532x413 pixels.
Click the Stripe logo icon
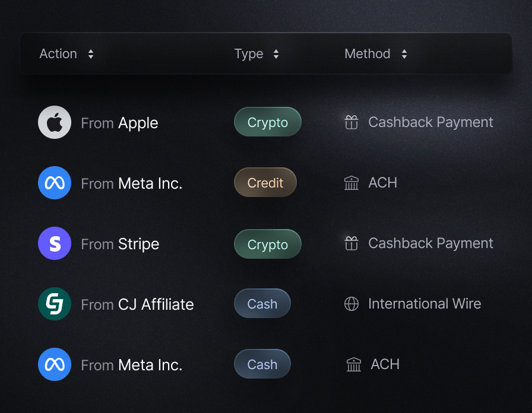tap(55, 243)
